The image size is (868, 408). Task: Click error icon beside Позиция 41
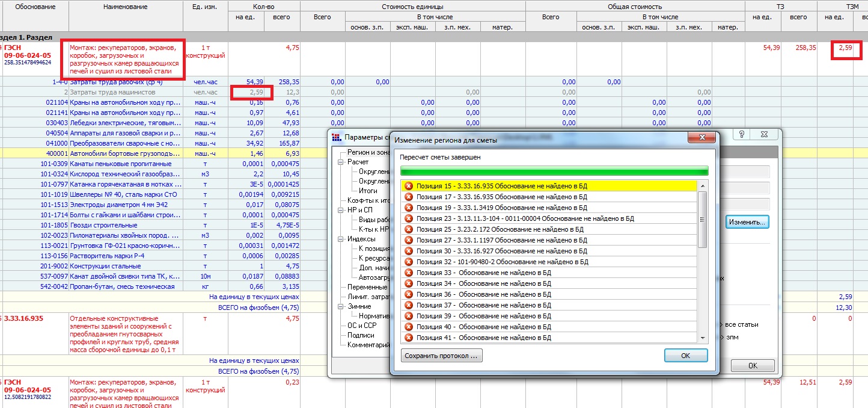point(409,338)
